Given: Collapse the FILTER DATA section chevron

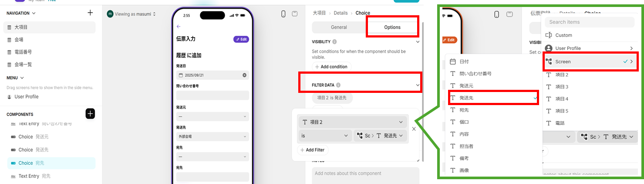Looking at the screenshot, I should point(418,85).
